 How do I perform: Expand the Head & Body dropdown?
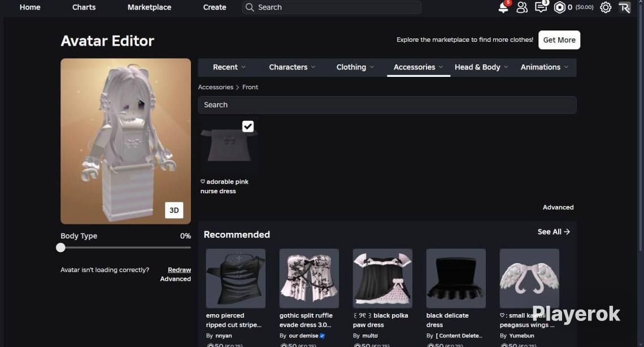481,67
